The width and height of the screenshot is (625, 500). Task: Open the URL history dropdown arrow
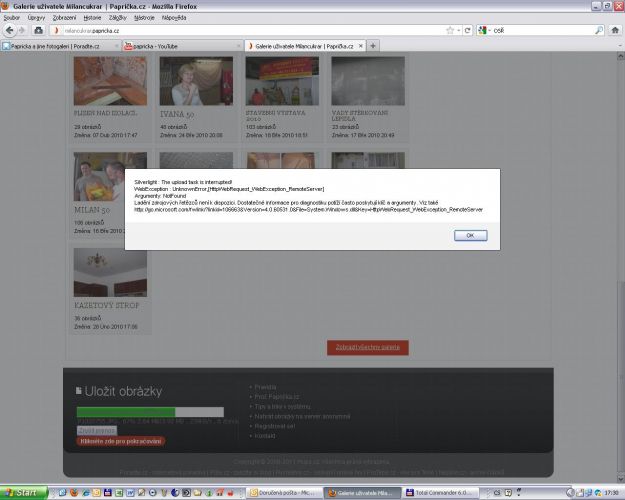pyautogui.click(x=458, y=30)
